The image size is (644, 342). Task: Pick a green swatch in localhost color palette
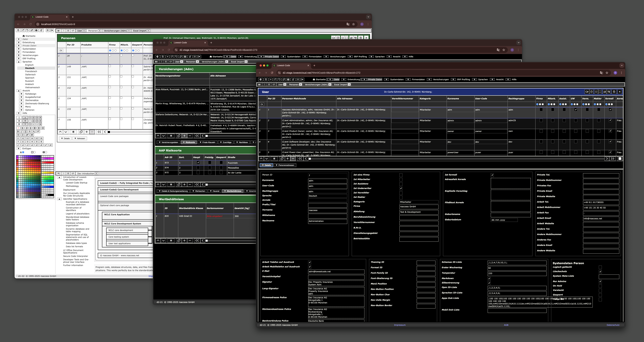coord(52,179)
